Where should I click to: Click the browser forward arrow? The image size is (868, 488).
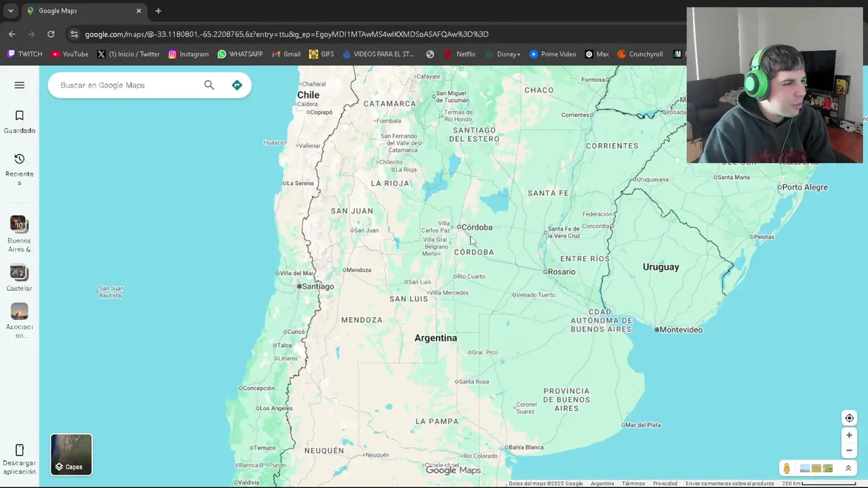click(x=31, y=34)
